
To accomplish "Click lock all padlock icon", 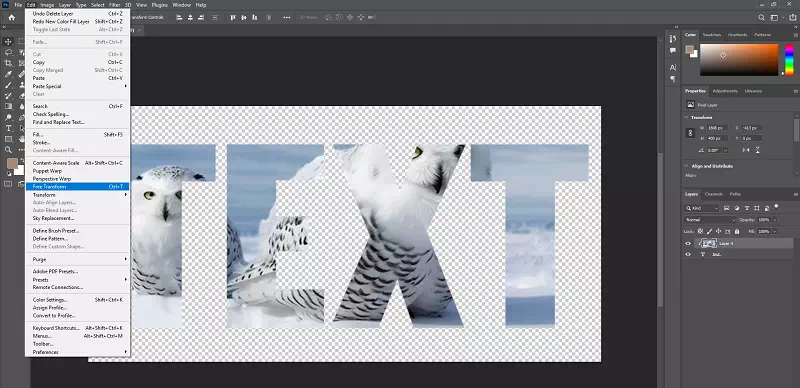I will 737,231.
